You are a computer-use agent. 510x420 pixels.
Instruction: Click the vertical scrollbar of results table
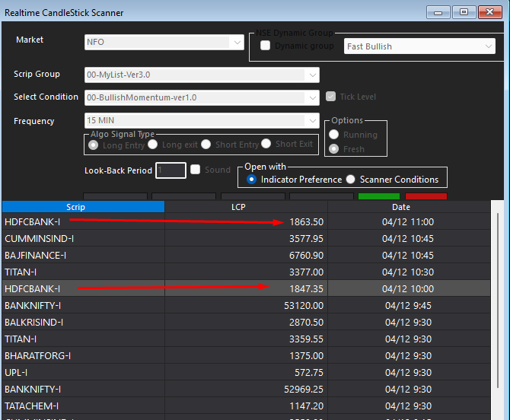coord(498,301)
